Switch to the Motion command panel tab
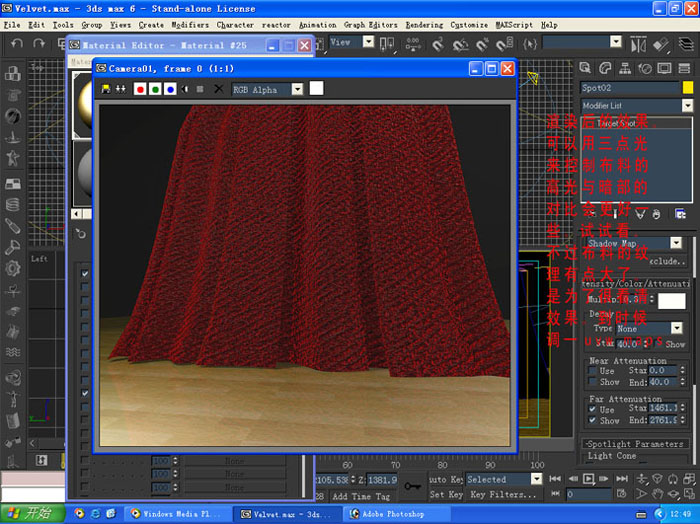The width and height of the screenshot is (700, 524). (645, 68)
